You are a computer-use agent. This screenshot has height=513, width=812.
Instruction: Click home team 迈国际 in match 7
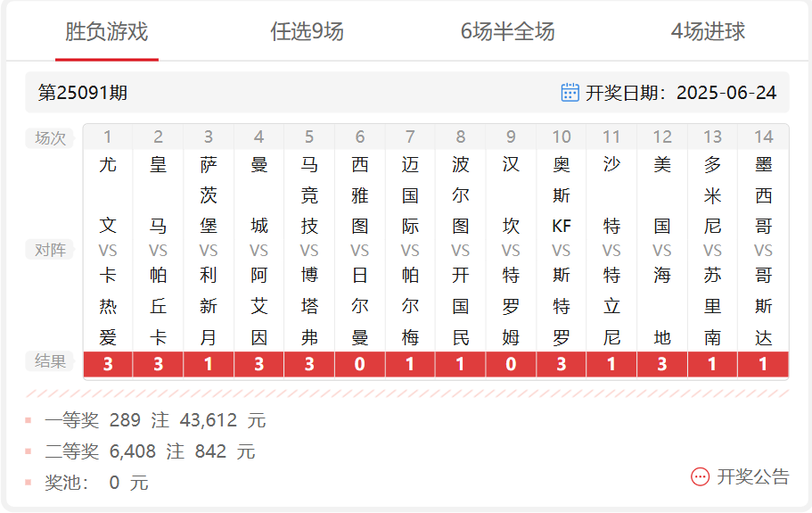coord(410,194)
